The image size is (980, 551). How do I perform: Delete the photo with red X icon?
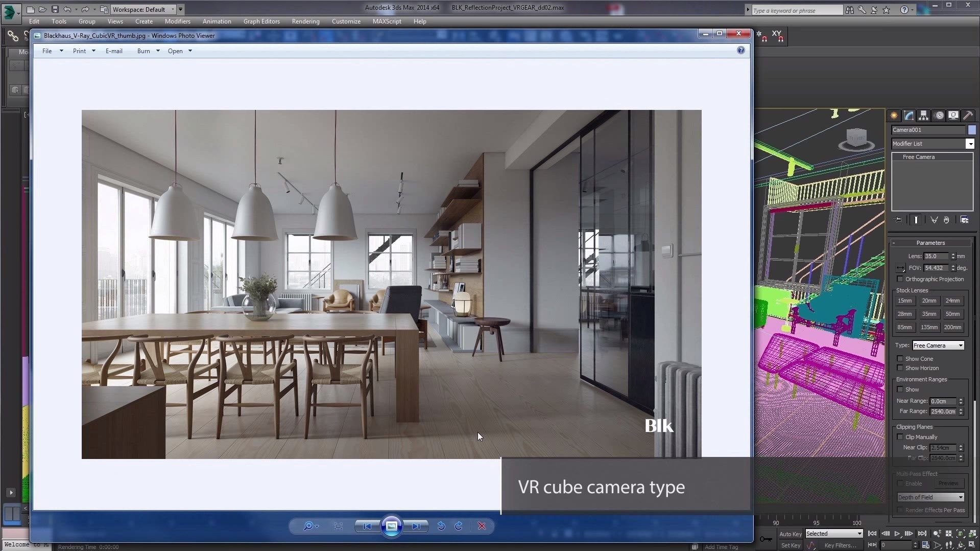click(481, 526)
